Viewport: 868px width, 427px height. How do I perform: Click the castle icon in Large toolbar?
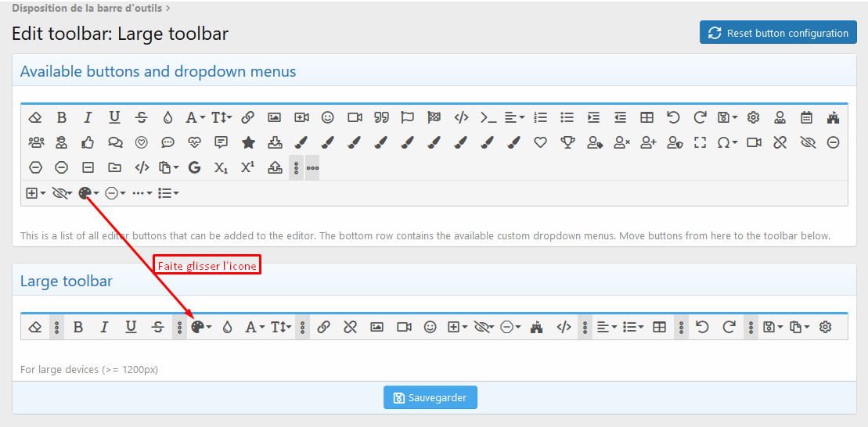click(535, 328)
